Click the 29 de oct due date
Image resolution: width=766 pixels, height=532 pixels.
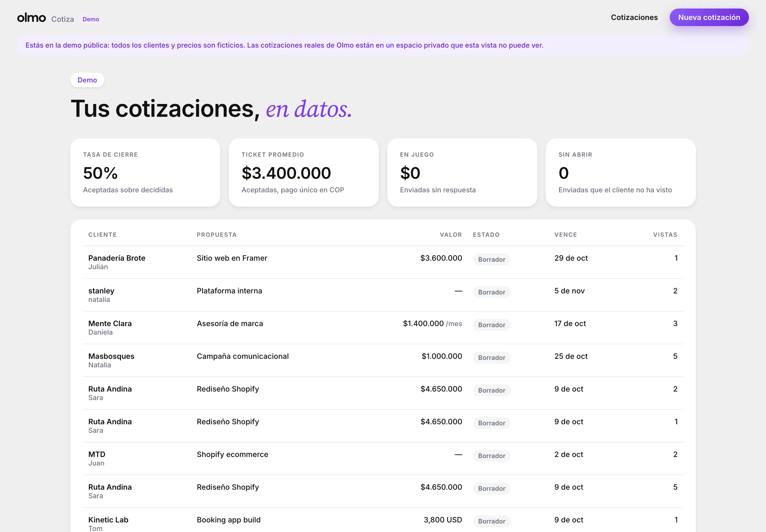pos(571,258)
